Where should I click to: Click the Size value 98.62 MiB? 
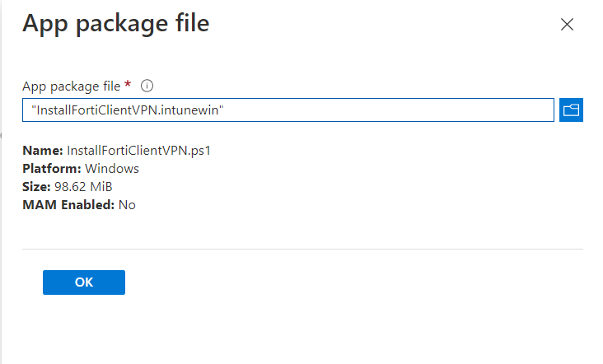(x=83, y=187)
